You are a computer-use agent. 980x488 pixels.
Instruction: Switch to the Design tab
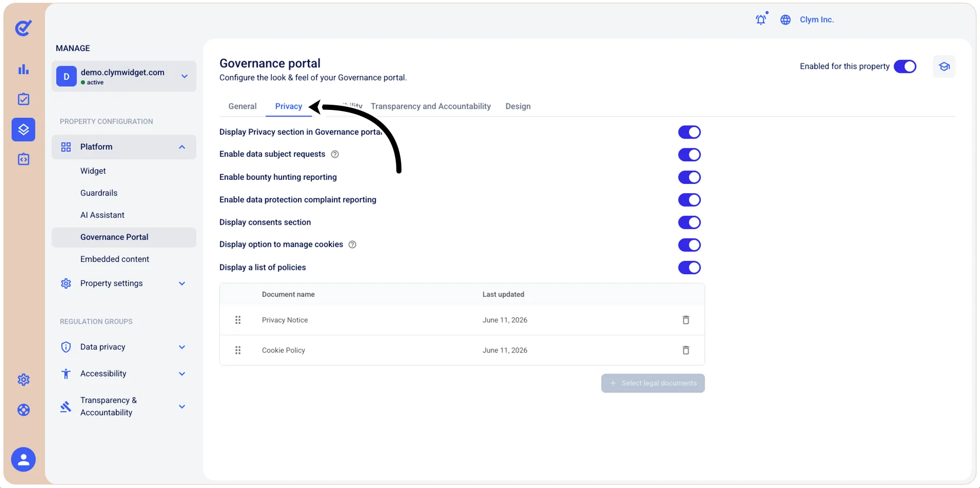(x=518, y=106)
